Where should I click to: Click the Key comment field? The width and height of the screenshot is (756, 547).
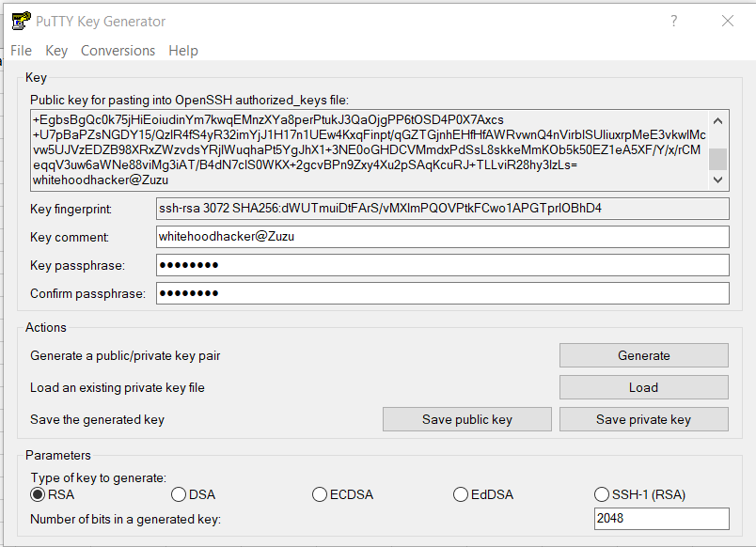(443, 237)
